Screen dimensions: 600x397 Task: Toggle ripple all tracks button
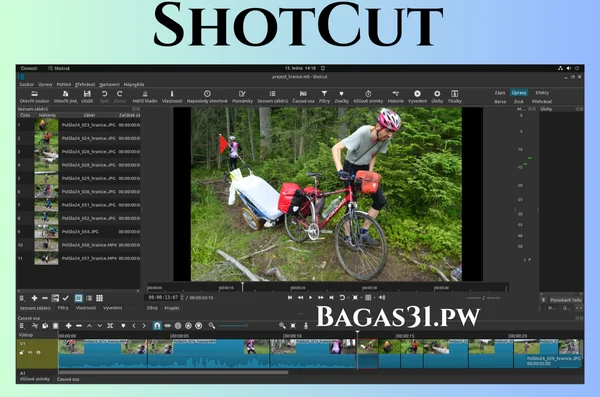[188, 326]
